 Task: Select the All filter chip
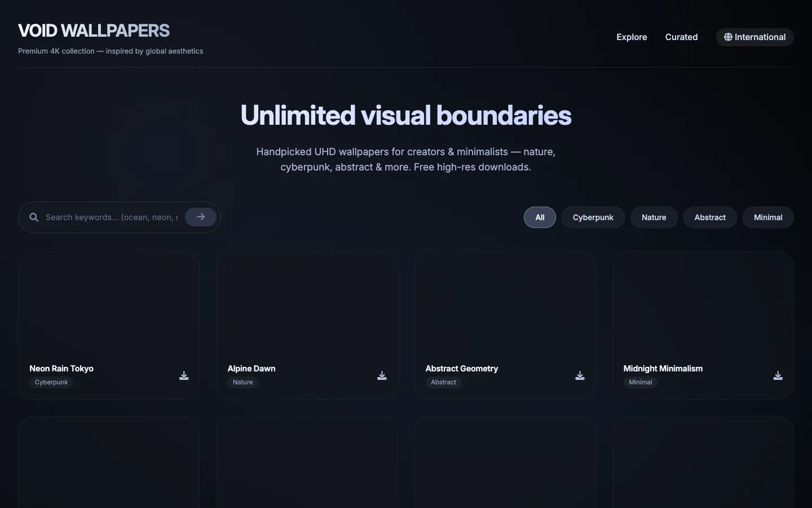(x=540, y=217)
